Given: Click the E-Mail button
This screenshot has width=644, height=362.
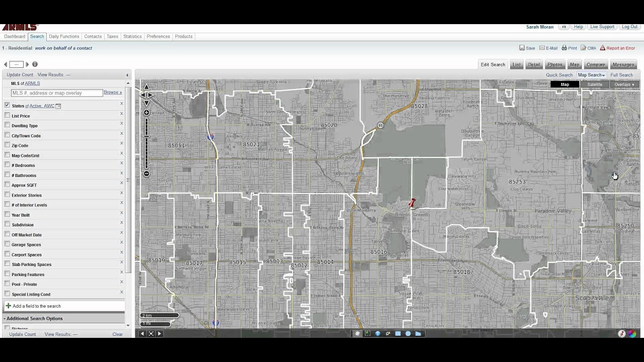Looking at the screenshot, I should pyautogui.click(x=548, y=48).
